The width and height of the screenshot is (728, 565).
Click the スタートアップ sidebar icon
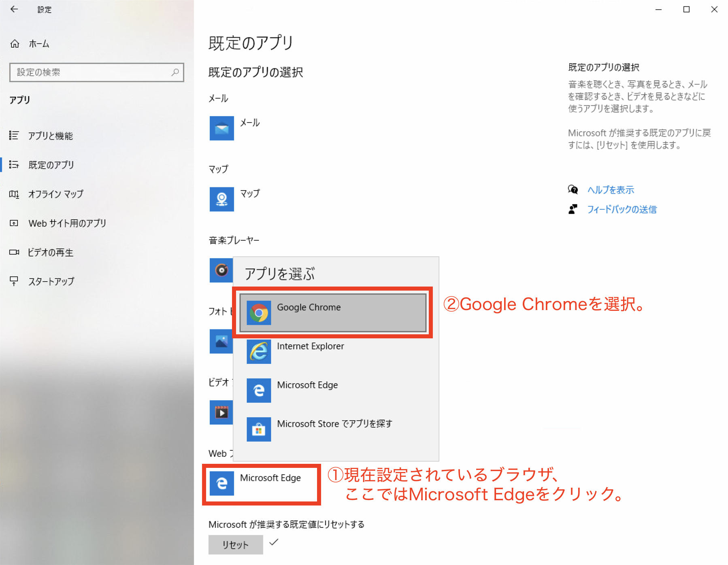click(14, 281)
